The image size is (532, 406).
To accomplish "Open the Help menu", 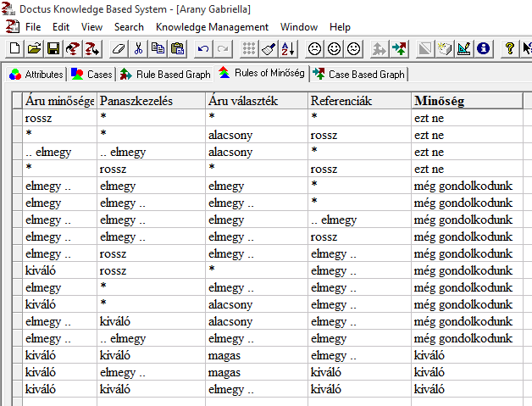I will [340, 27].
